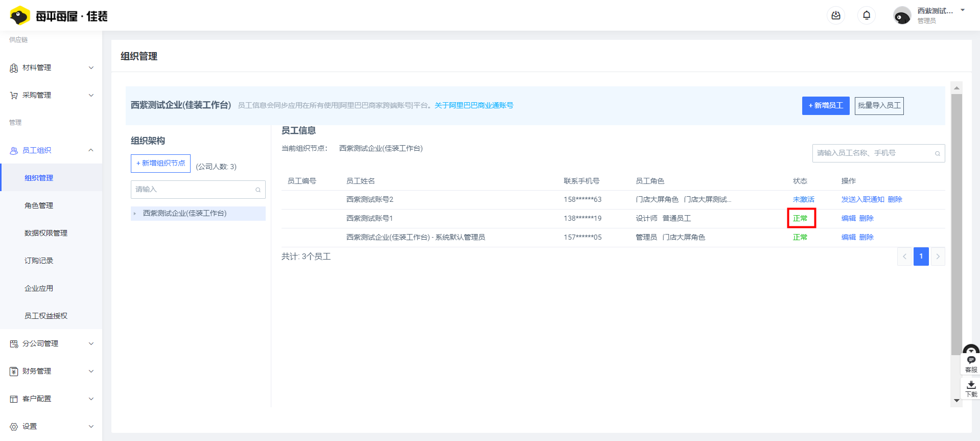Click the scrollbar down arrow
This screenshot has width=980, height=441.
pos(956,401)
